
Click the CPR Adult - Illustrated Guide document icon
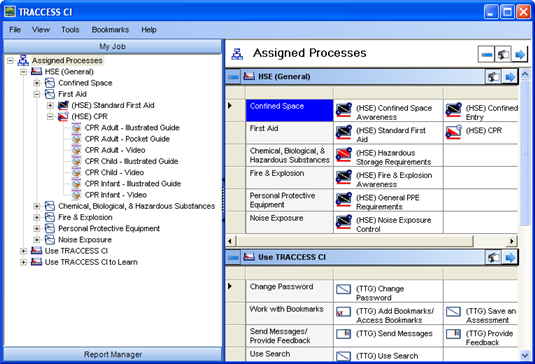pos(76,128)
